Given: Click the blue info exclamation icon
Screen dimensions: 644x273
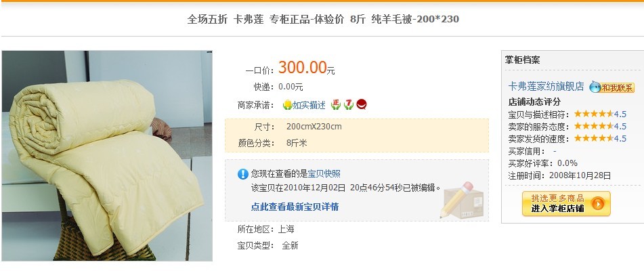Looking at the screenshot, I should click(242, 174).
